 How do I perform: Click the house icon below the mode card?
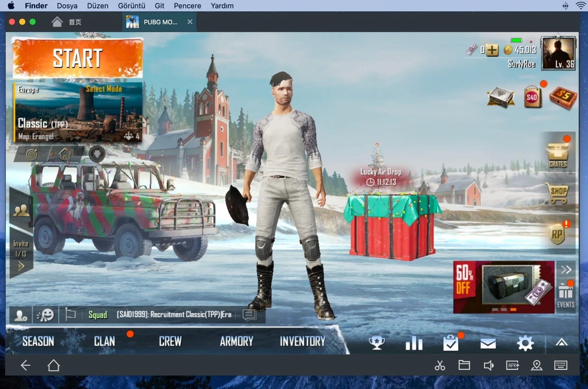pyautogui.click(x=65, y=154)
